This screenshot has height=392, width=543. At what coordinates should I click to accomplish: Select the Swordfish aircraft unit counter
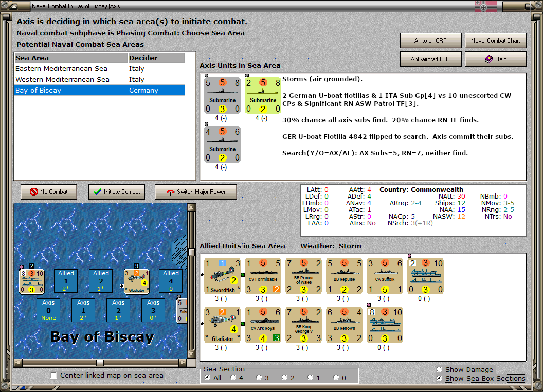(x=222, y=276)
